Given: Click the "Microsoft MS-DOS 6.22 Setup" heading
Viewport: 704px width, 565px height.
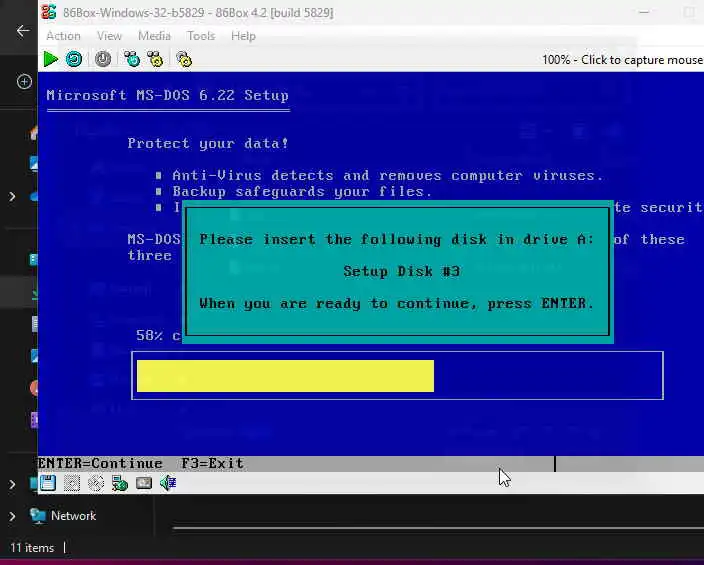Looking at the screenshot, I should (x=167, y=95).
